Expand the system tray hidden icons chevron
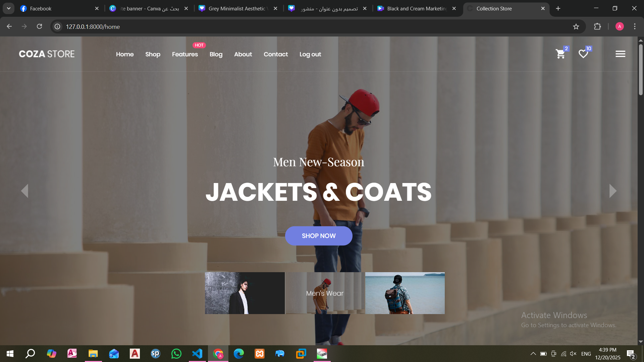The height and width of the screenshot is (362, 644). click(533, 354)
